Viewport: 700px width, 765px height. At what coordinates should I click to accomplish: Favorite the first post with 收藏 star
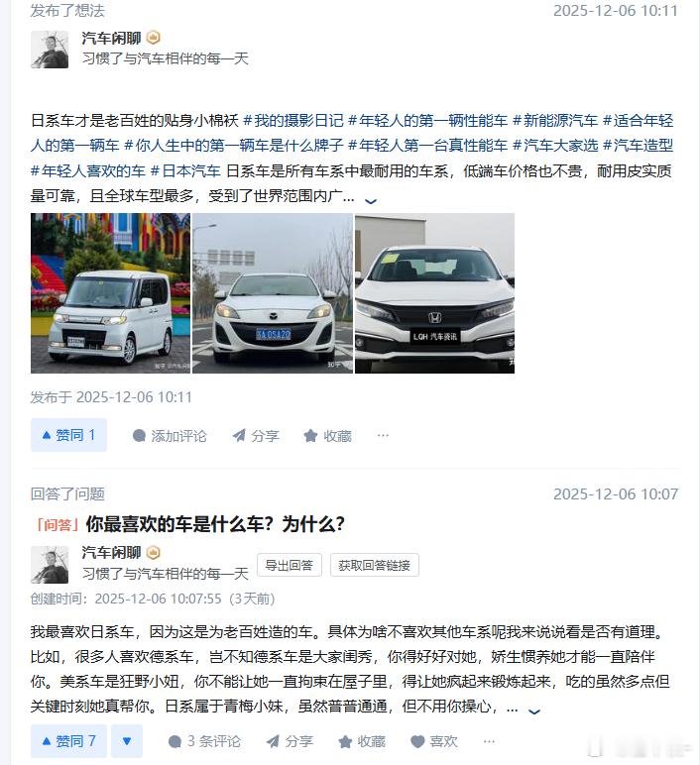(x=310, y=436)
